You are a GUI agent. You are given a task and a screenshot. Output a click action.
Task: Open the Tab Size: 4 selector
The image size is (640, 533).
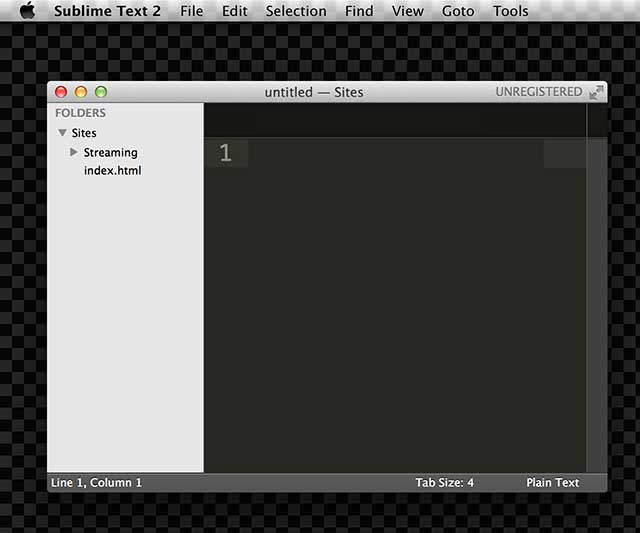[x=444, y=483]
